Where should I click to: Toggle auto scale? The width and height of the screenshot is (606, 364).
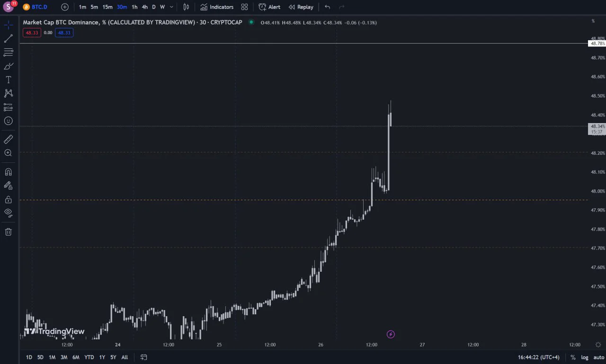tap(598, 357)
